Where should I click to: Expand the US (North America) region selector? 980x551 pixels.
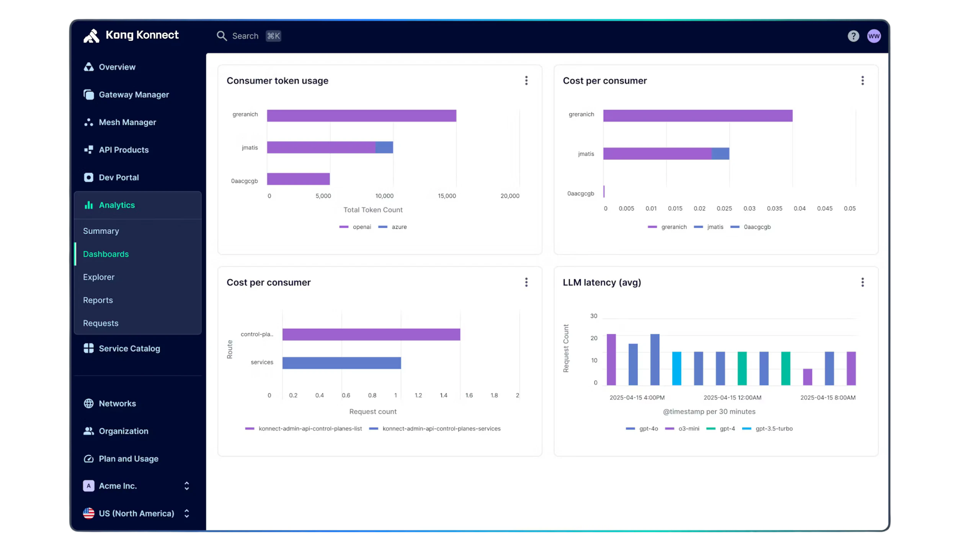click(186, 513)
